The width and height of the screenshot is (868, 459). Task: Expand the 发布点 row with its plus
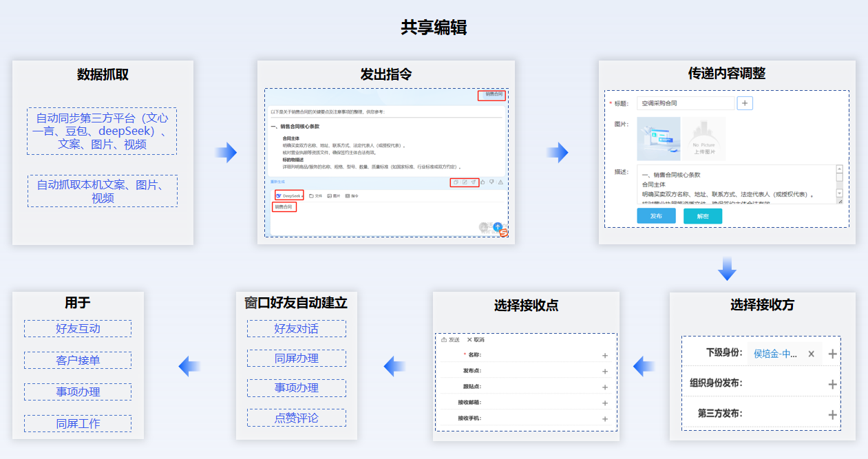click(605, 372)
